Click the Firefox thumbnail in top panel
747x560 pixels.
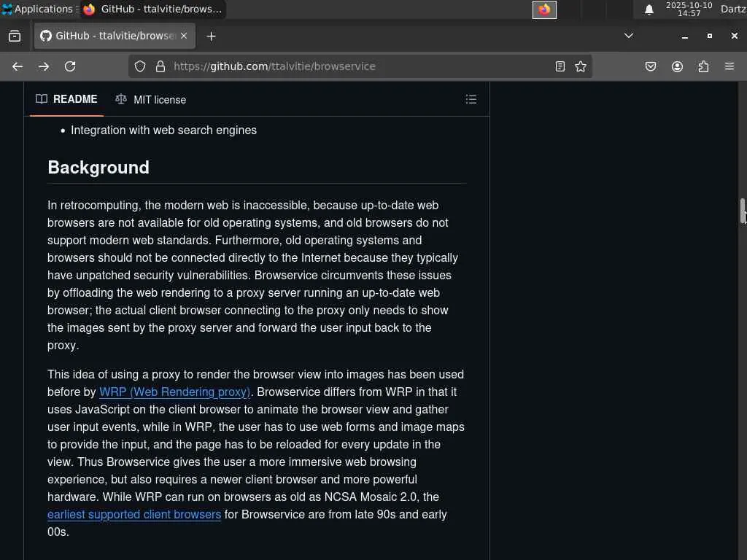click(544, 9)
